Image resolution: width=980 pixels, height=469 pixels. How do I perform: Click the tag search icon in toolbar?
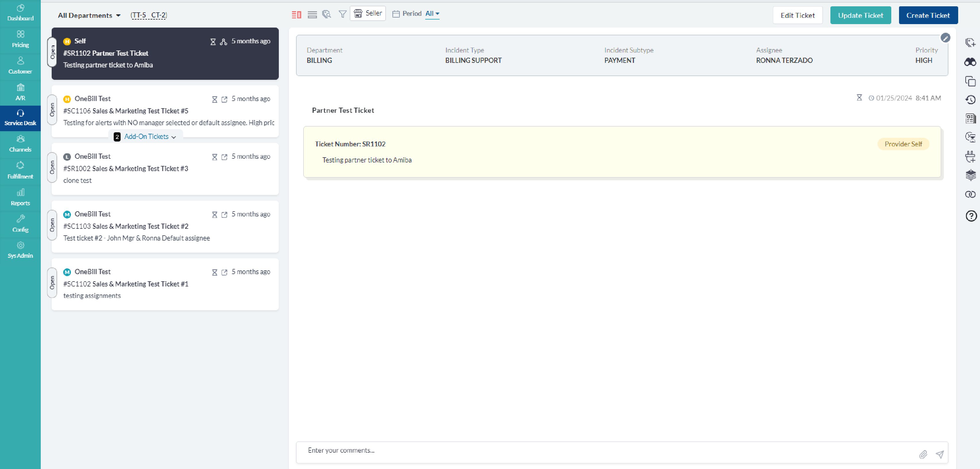(326, 14)
